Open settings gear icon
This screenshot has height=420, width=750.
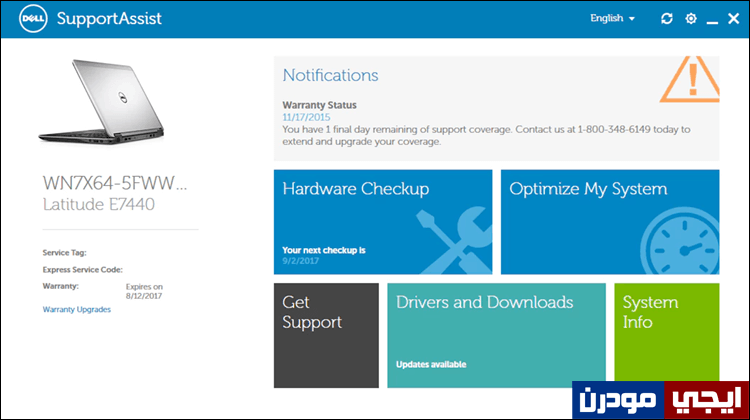[691, 19]
